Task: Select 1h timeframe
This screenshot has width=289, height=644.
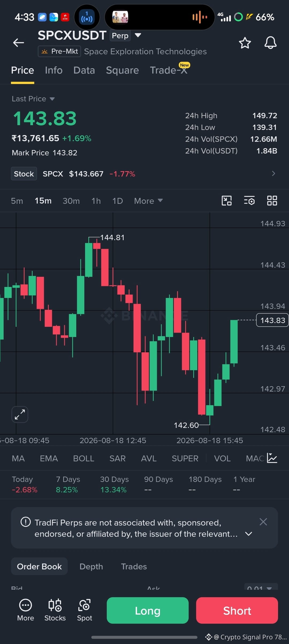Action: coord(96,201)
